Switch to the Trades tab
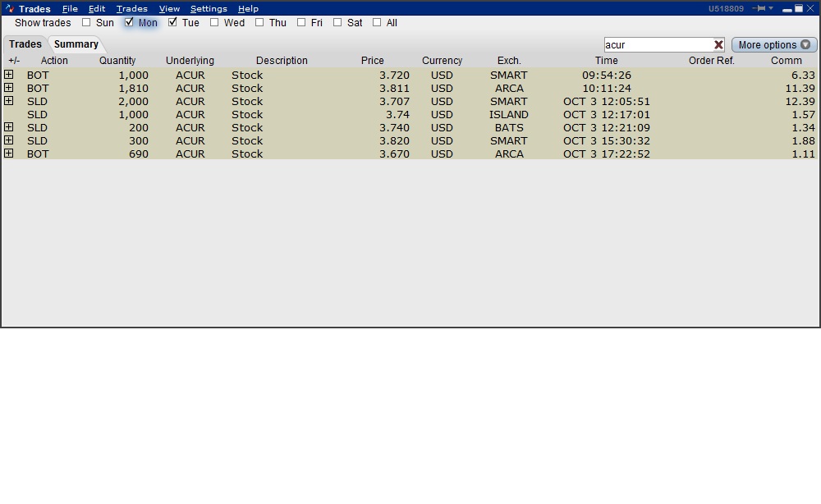This screenshot has height=504, width=821. coord(25,44)
